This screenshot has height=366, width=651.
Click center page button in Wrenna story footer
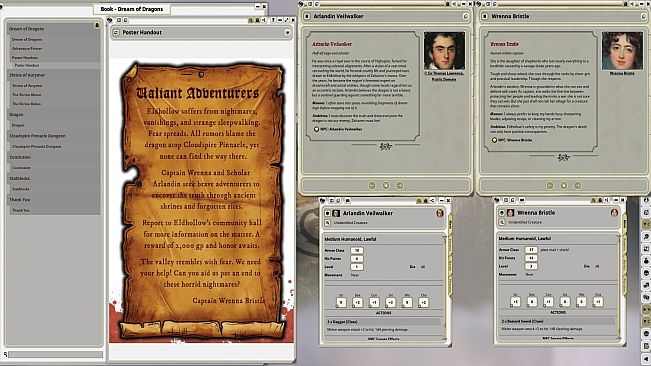pos(564,185)
